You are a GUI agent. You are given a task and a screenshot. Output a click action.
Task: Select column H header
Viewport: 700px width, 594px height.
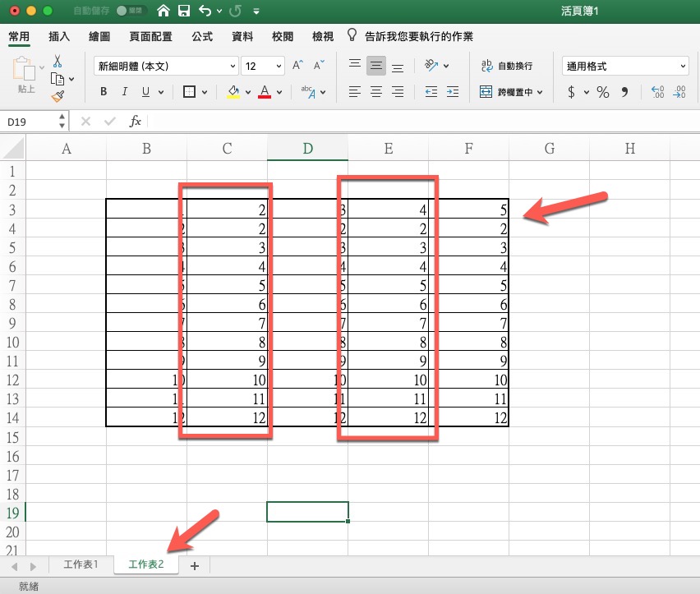(629, 148)
